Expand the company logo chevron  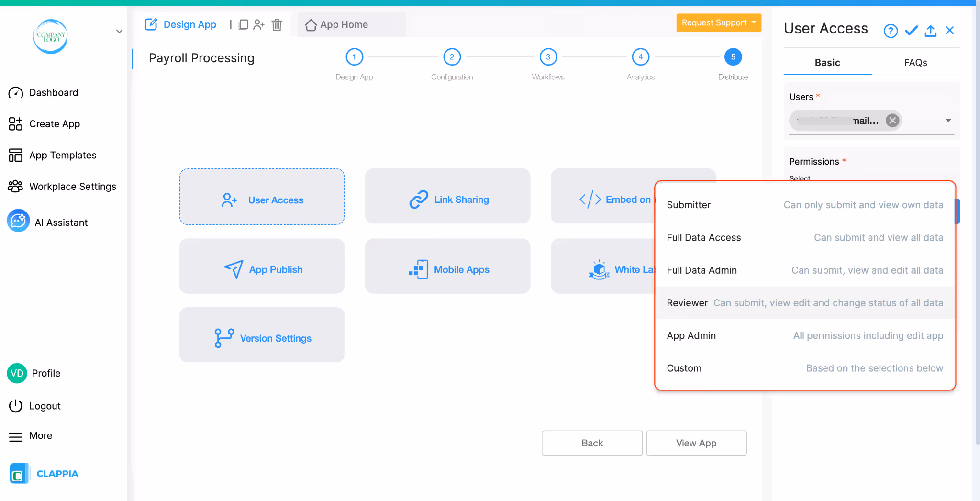tap(119, 31)
